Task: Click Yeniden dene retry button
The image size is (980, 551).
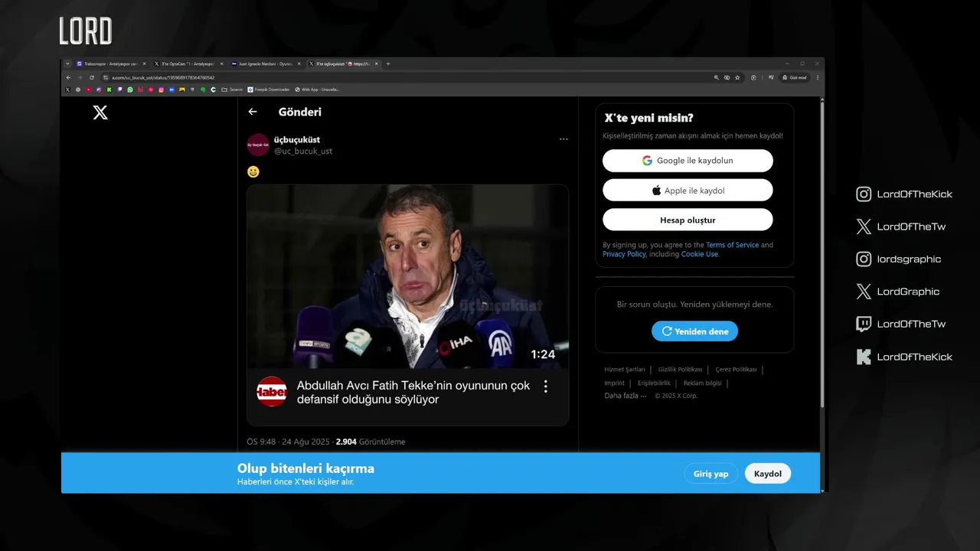Action: pyautogui.click(x=695, y=331)
